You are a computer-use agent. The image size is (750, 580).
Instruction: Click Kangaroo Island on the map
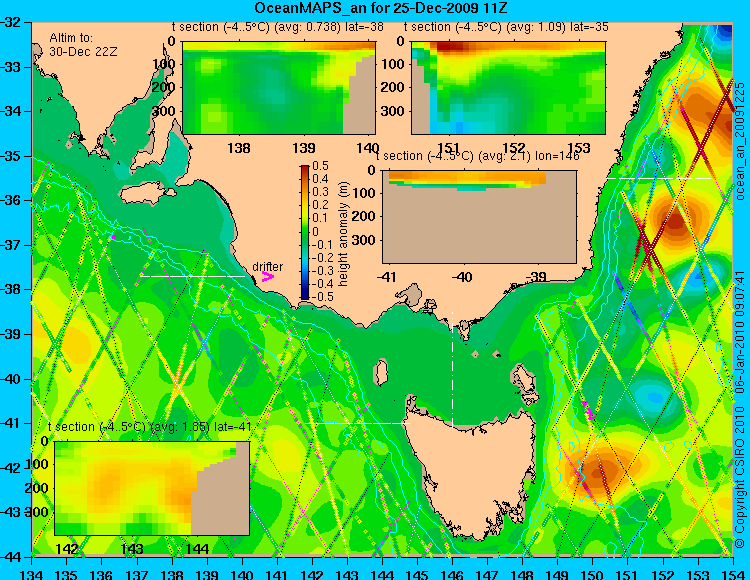[146, 195]
